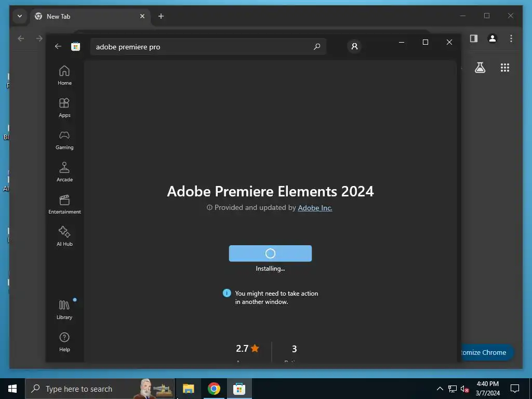The height and width of the screenshot is (399, 532).
Task: Open Chrome three-dot menu
Action: coord(511,38)
